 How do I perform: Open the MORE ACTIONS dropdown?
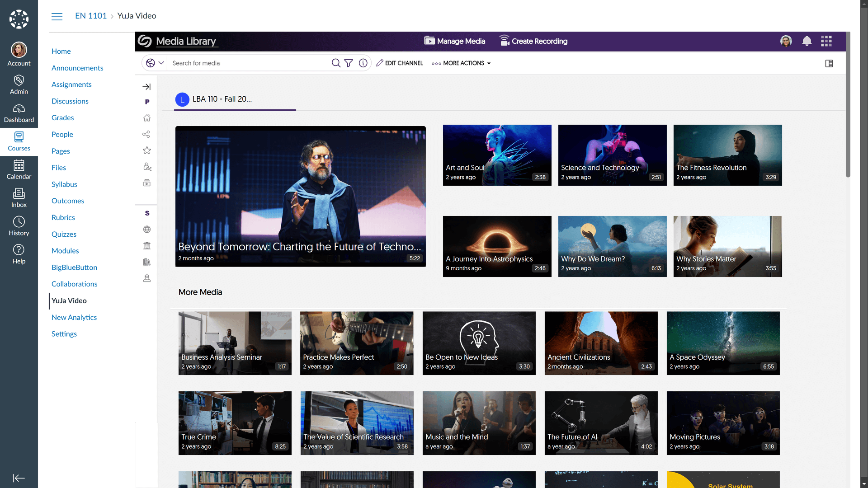click(461, 63)
